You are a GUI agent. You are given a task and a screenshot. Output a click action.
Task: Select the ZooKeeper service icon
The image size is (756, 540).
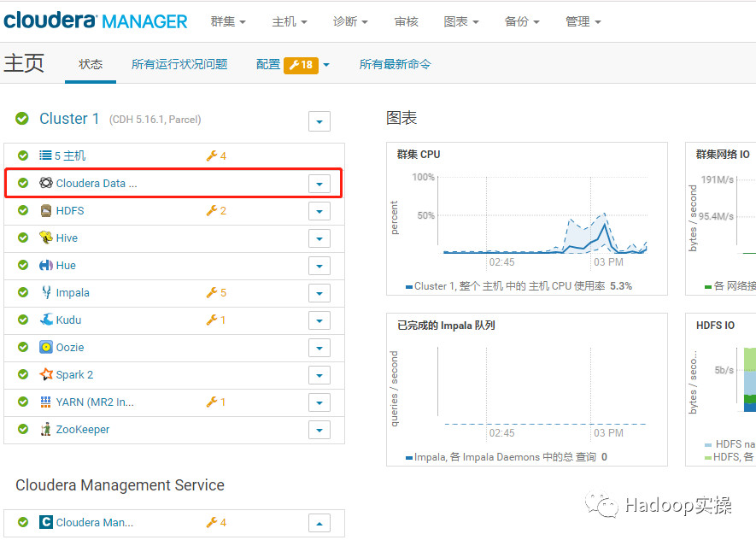45,429
